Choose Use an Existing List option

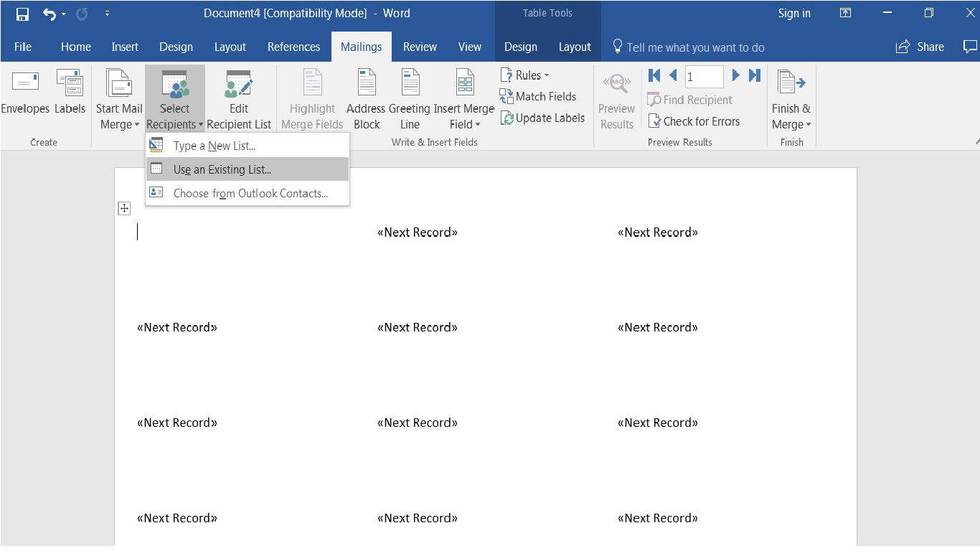(222, 169)
